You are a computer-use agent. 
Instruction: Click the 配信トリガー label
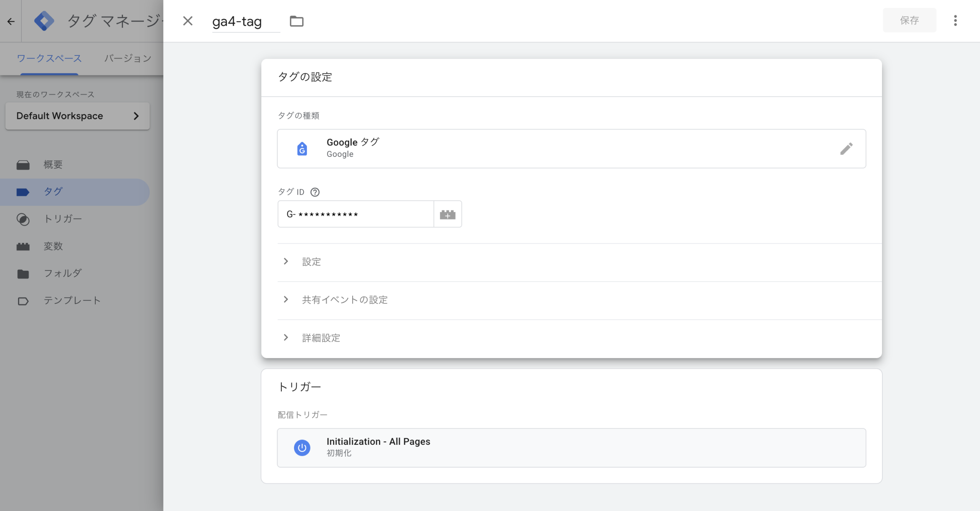pos(302,415)
